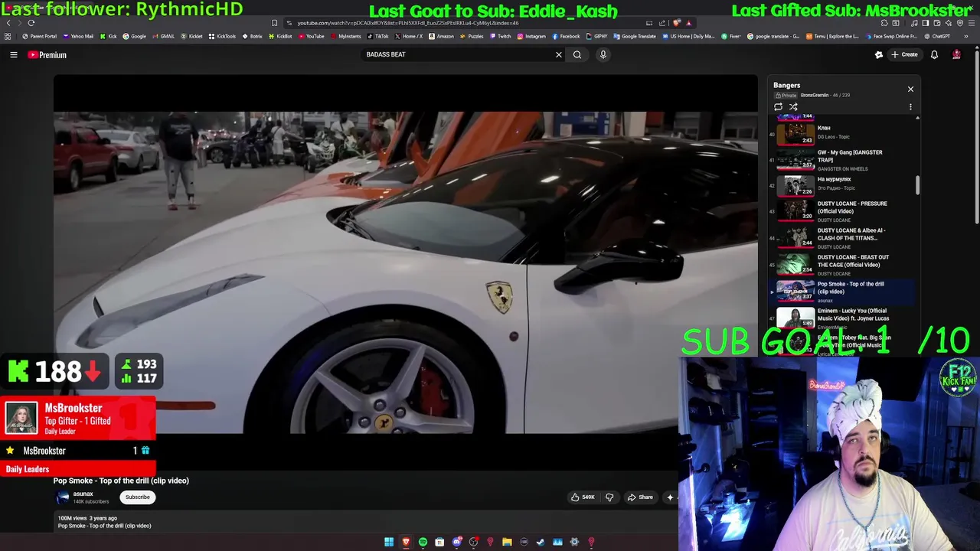The image size is (980, 551).
Task: Open the Ask sparkle button beside Share
Action: [x=670, y=497]
